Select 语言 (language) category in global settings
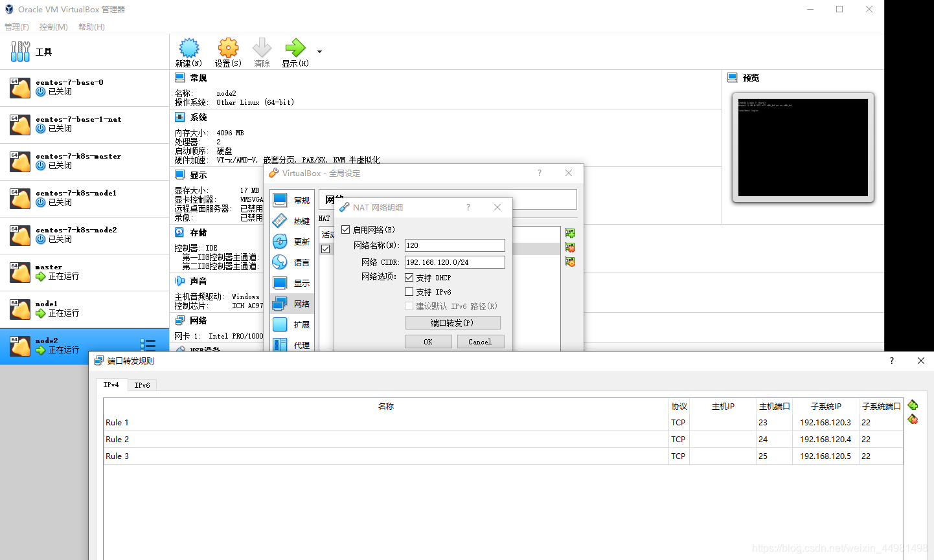Viewport: 934px width, 560px height. pyautogui.click(x=291, y=262)
